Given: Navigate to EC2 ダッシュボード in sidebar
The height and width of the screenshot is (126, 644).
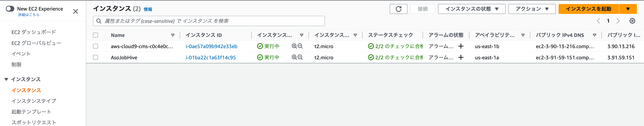Looking at the screenshot, I should pyautogui.click(x=34, y=32).
